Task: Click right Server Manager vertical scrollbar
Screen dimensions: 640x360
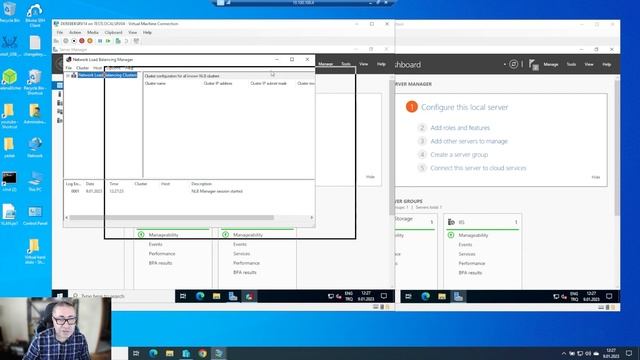Action: point(617,147)
